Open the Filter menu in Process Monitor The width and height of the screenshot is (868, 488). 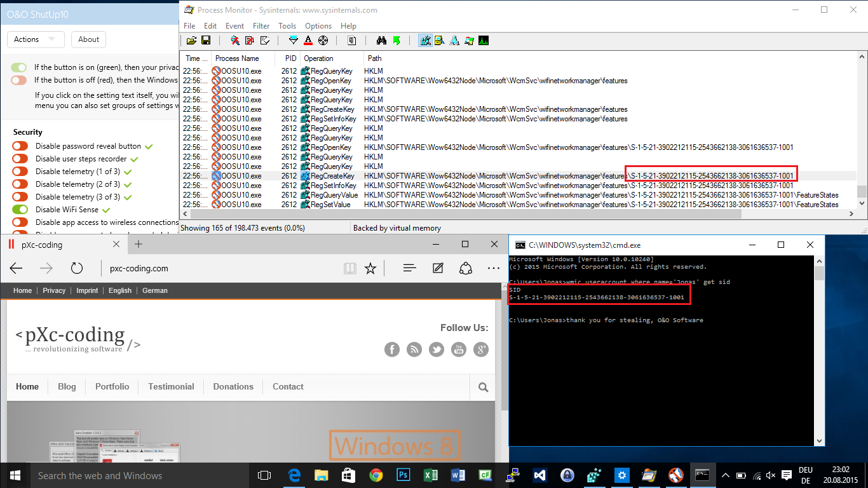click(x=261, y=26)
